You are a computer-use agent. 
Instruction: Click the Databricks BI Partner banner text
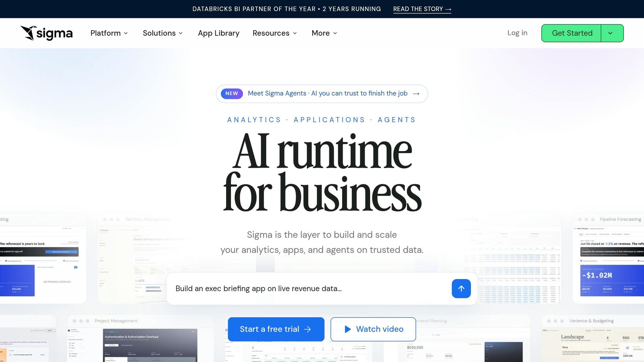(286, 9)
